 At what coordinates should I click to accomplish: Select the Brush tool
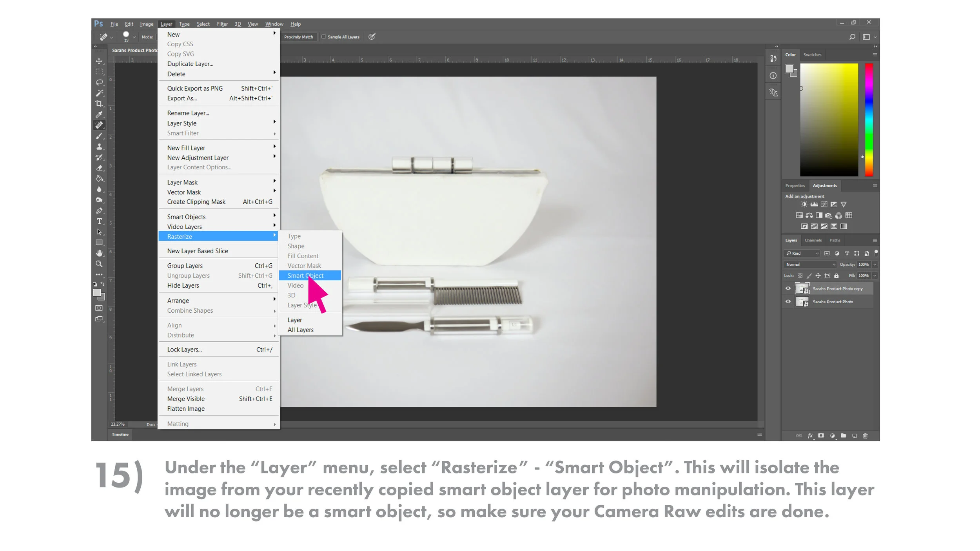coord(99,136)
